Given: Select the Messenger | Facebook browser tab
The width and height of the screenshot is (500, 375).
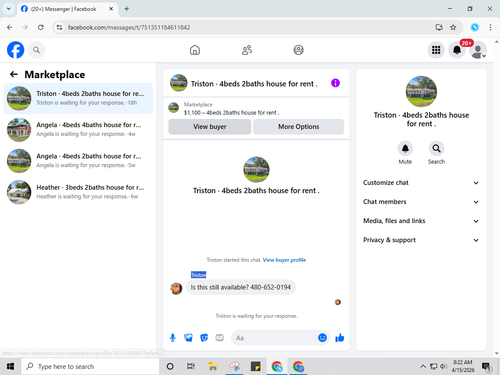Looking at the screenshot, I should coord(67,9).
